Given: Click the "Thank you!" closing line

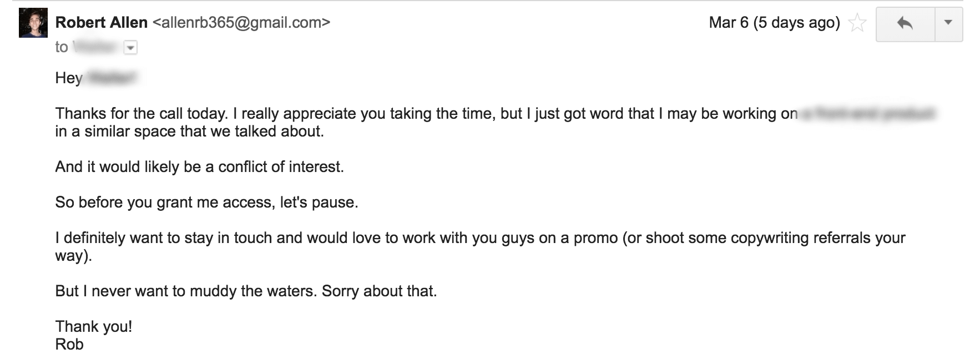Looking at the screenshot, I should pos(94,327).
